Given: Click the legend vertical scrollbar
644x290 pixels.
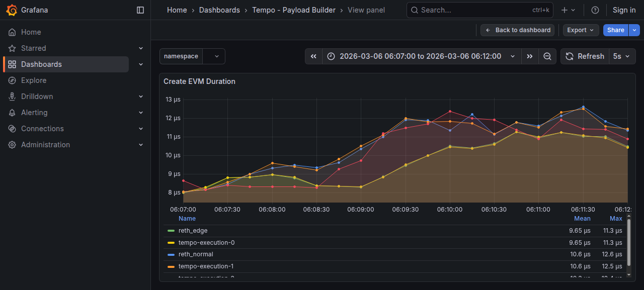Looking at the screenshot, I should click(628, 243).
